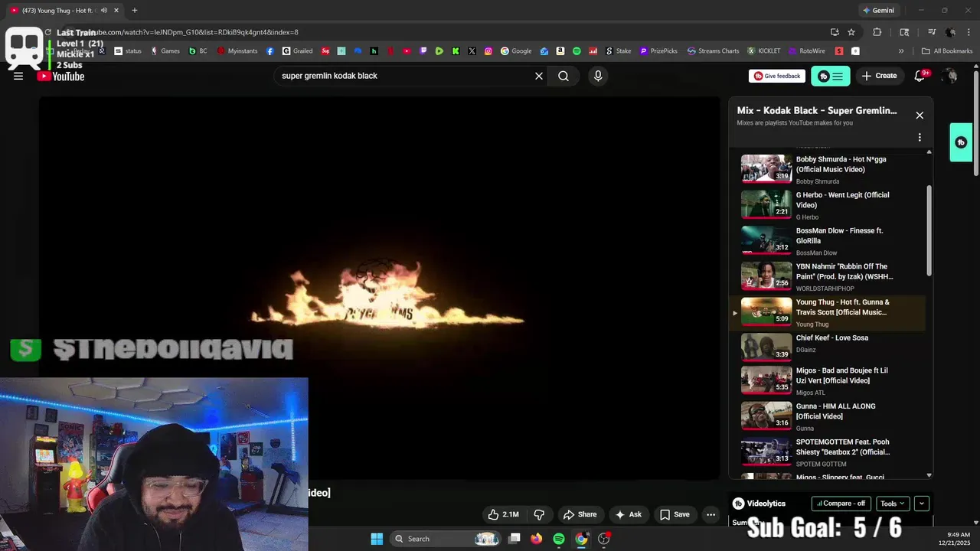Select the Young Thug - Hot browser tab
The width and height of the screenshot is (980, 551).
[65, 11]
